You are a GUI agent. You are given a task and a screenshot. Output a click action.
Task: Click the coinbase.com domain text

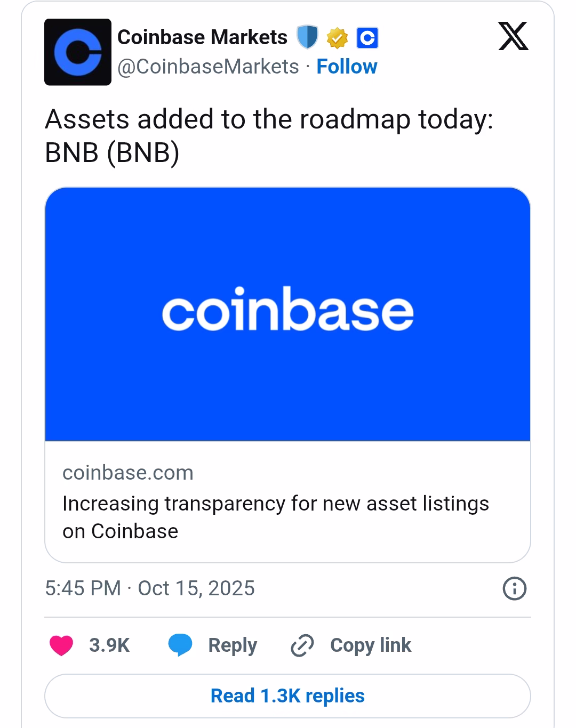[128, 473]
